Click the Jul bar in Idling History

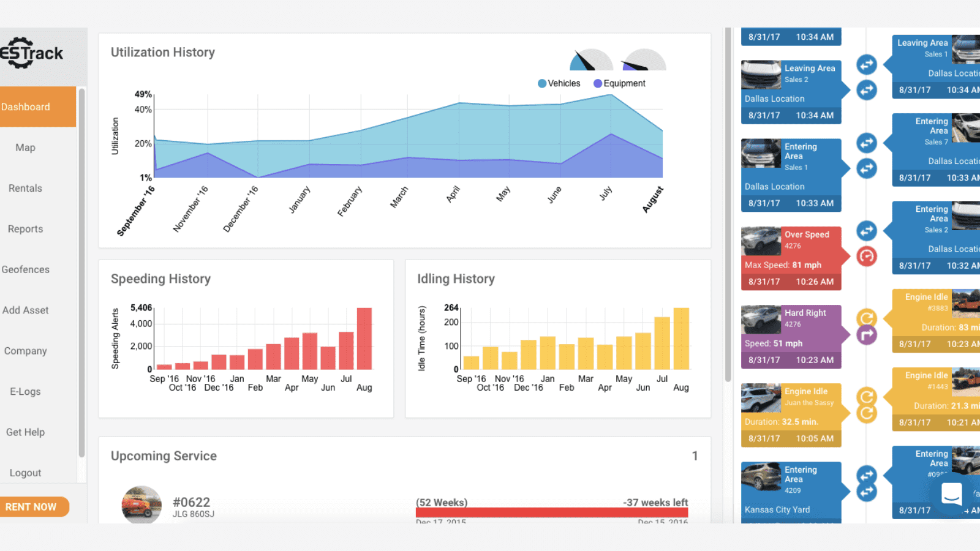662,343
